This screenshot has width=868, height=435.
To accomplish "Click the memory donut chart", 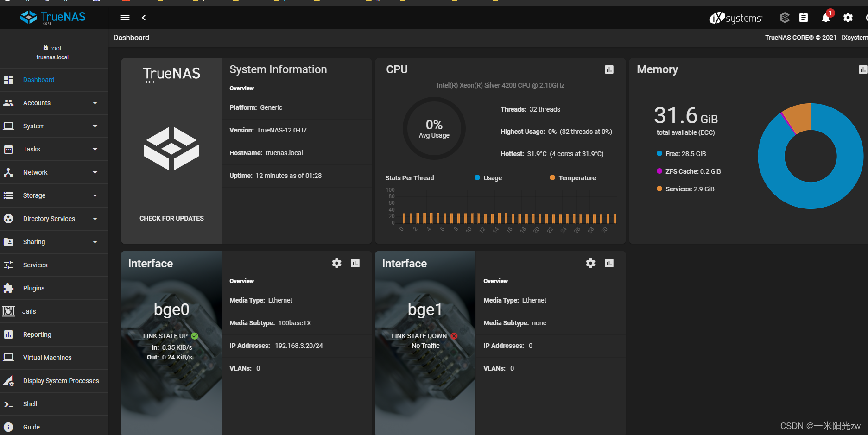I will (x=811, y=156).
